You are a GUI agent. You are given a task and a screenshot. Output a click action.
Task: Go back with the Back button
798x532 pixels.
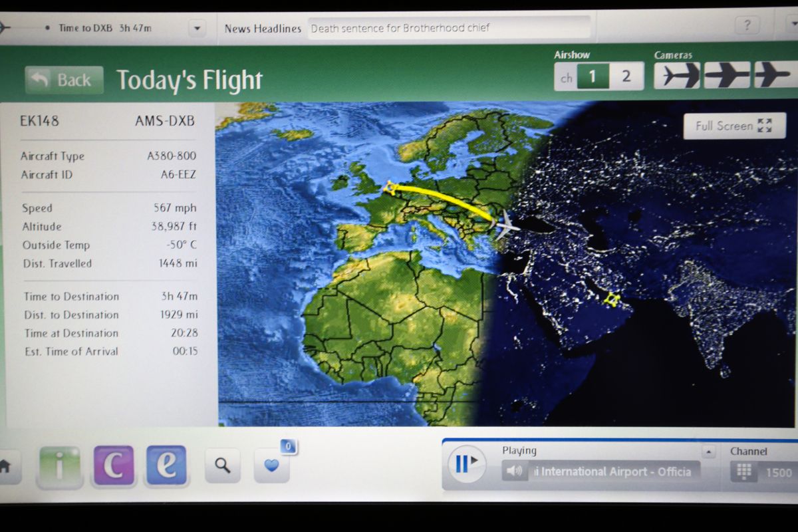click(65, 80)
